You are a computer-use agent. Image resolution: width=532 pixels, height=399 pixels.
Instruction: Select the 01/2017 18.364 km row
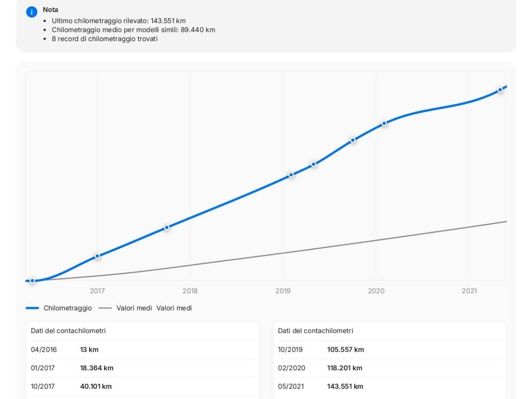142,368
